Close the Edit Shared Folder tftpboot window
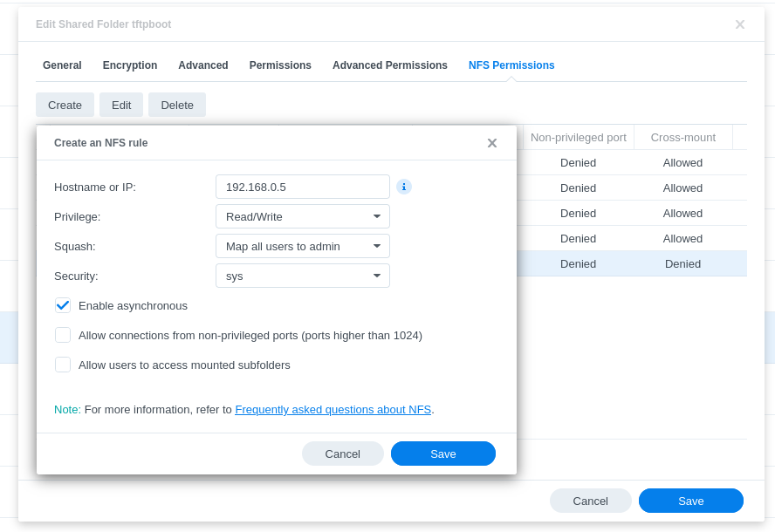This screenshot has width=775, height=532. 739,24
